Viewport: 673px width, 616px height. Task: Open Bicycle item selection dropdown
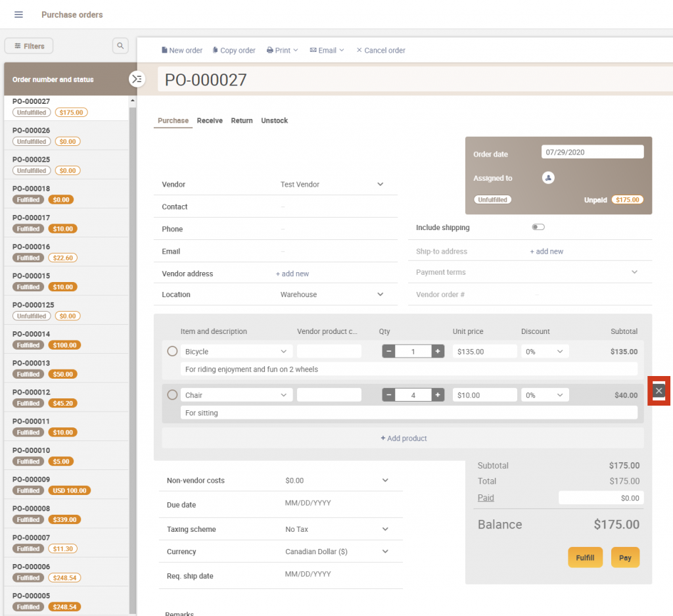tap(284, 351)
